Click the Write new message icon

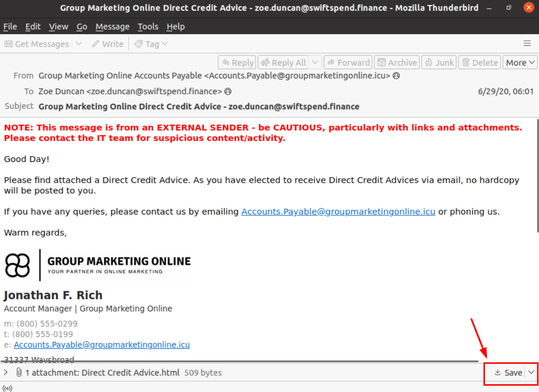point(96,44)
